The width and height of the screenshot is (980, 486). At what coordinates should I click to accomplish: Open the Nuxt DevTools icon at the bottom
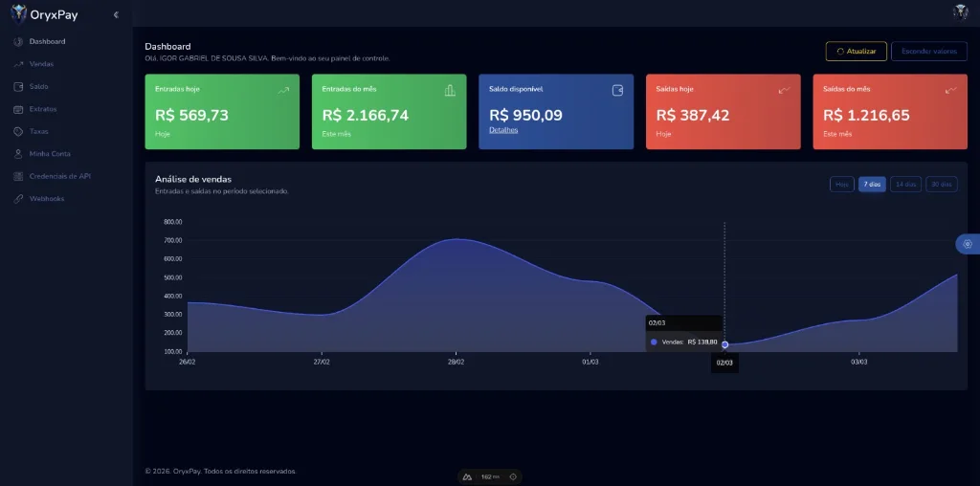pyautogui.click(x=467, y=476)
